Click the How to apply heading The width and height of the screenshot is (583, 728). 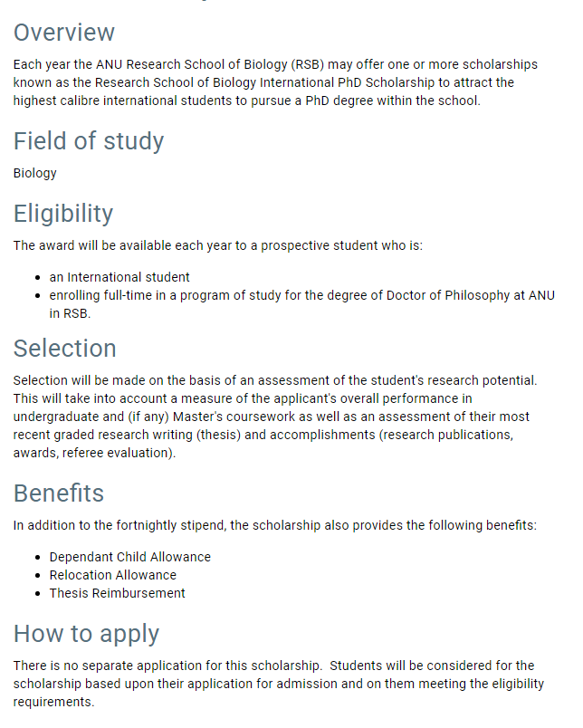click(x=86, y=634)
